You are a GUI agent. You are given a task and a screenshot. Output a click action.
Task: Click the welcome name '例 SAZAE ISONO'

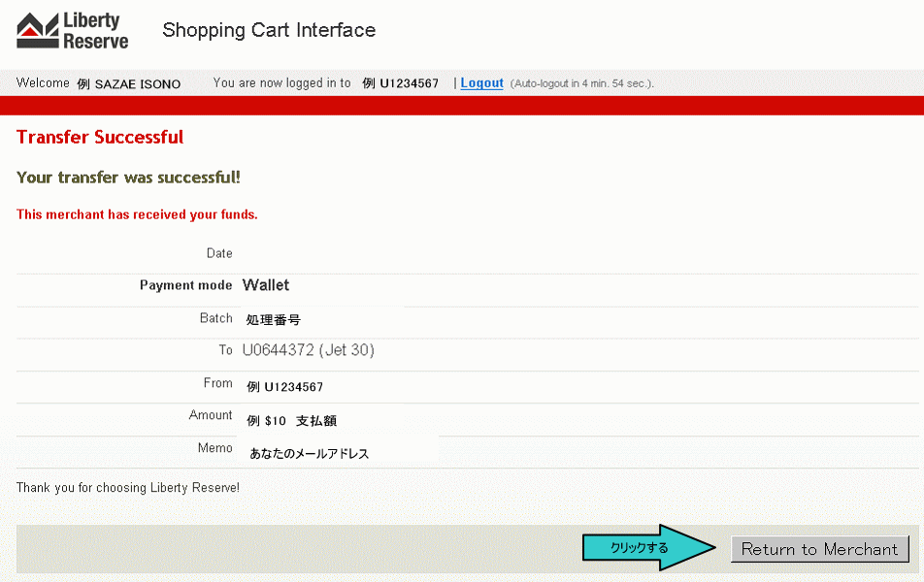coord(128,84)
